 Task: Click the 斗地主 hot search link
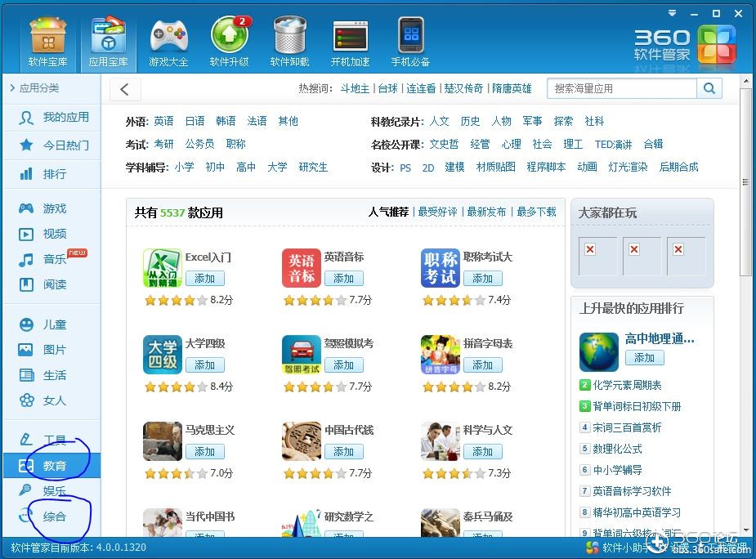tap(355, 89)
